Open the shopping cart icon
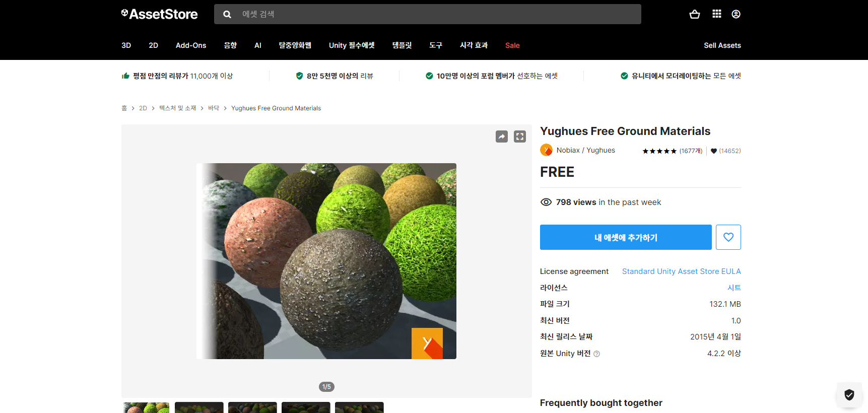Image resolution: width=868 pixels, height=413 pixels. (695, 14)
